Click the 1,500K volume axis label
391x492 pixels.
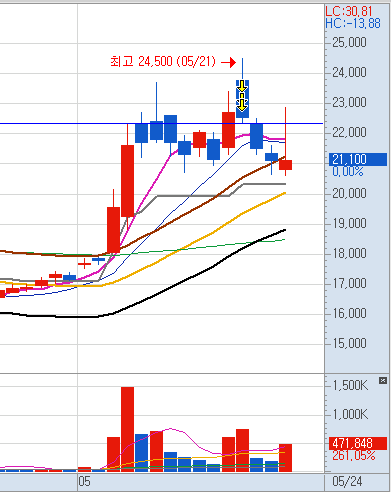point(350,386)
